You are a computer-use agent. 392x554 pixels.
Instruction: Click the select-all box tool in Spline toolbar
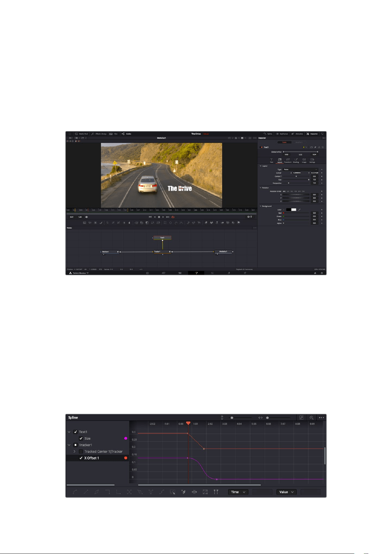(172, 492)
